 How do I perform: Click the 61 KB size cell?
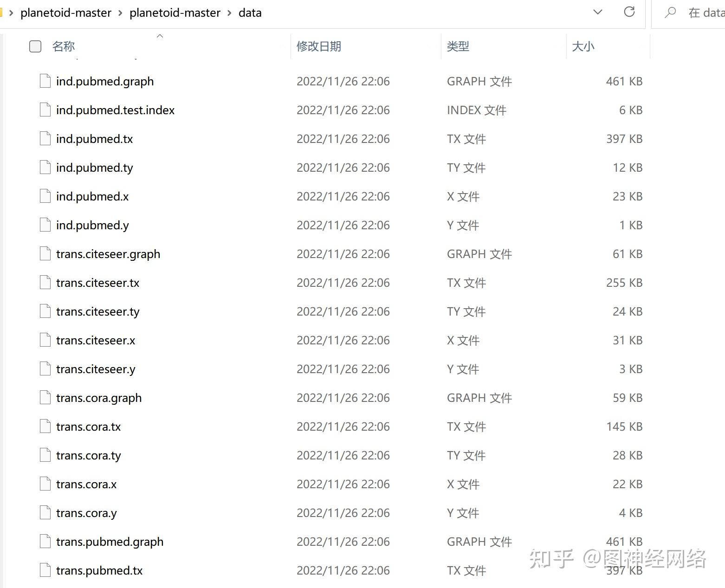[x=628, y=254]
